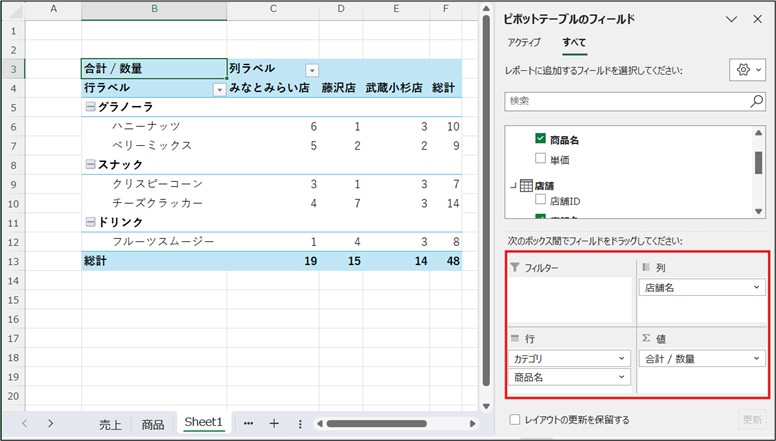Select the 総計 row label in row 13
776x441 pixels.
154,261
